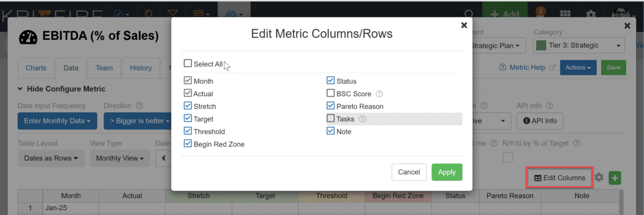
Task: Open the table settings gear icon
Action: coord(599,178)
